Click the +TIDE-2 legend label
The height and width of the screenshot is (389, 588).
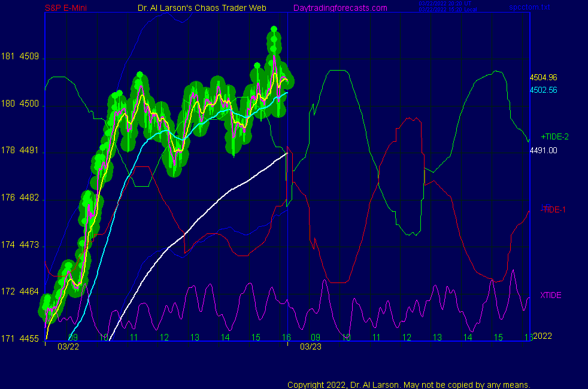[x=554, y=136]
